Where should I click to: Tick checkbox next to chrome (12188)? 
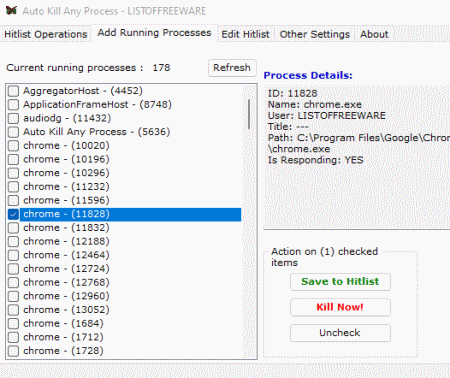point(13,242)
